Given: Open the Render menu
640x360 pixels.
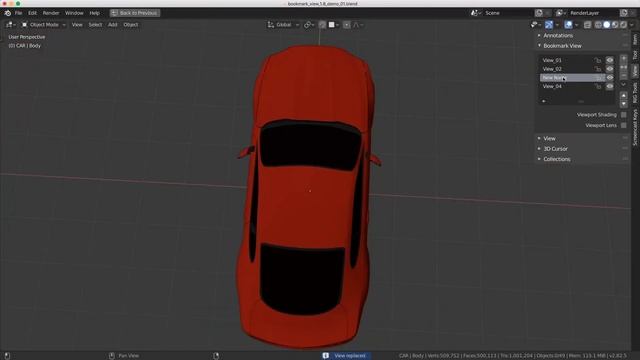Looking at the screenshot, I should tap(51, 13).
